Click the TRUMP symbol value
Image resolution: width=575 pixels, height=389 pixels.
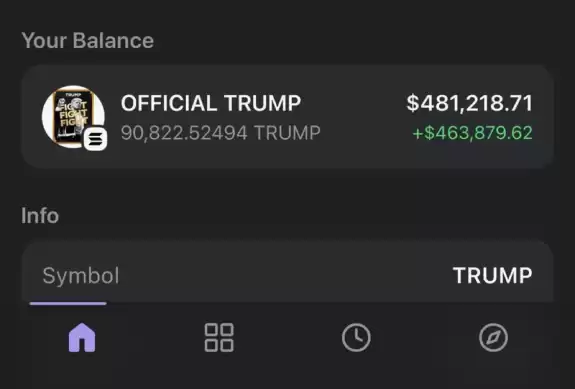point(492,275)
